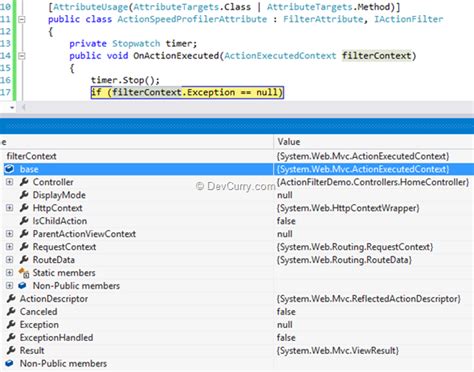
Task: Click AttributeUsage in line 10
Action: [91, 7]
